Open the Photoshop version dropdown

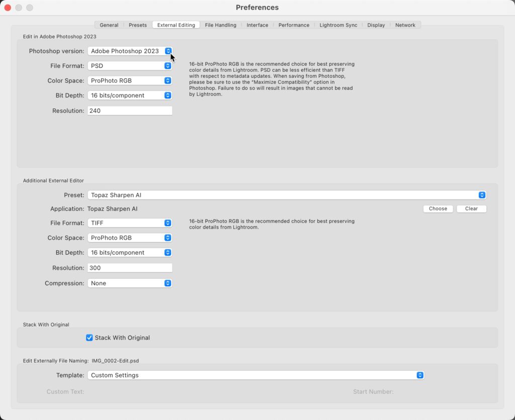click(130, 51)
